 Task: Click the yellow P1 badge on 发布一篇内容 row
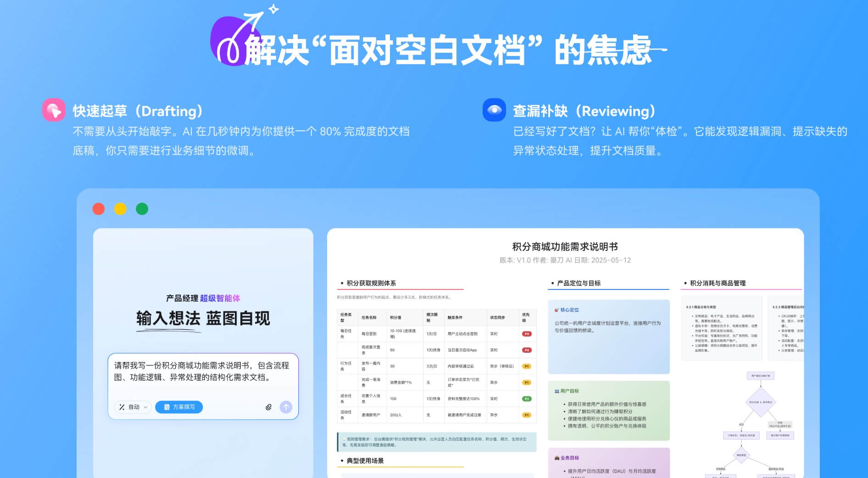point(527,366)
